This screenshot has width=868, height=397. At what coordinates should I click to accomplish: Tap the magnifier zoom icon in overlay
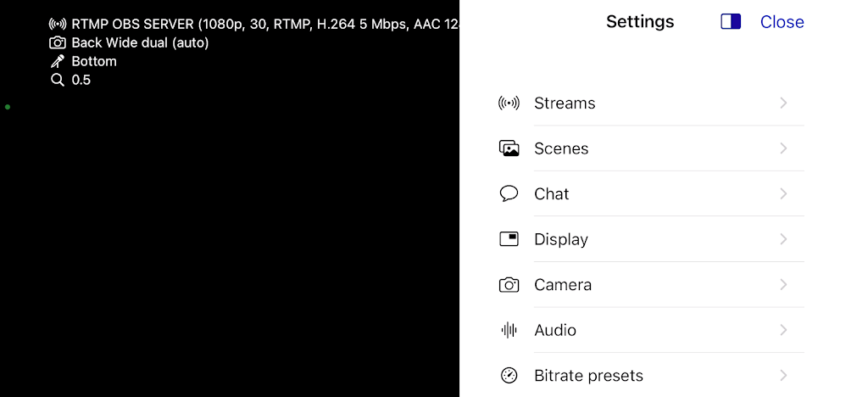point(58,81)
